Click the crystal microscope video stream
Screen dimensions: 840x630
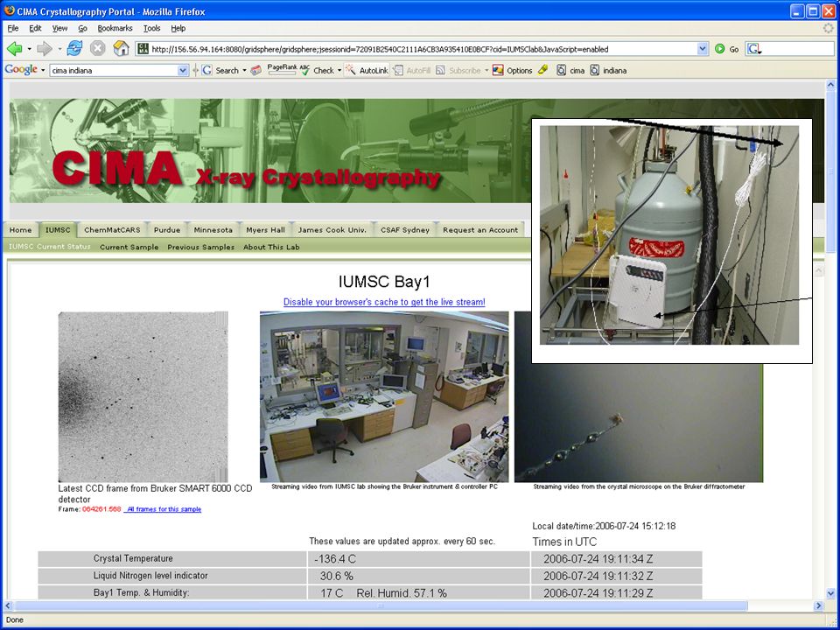click(639, 397)
